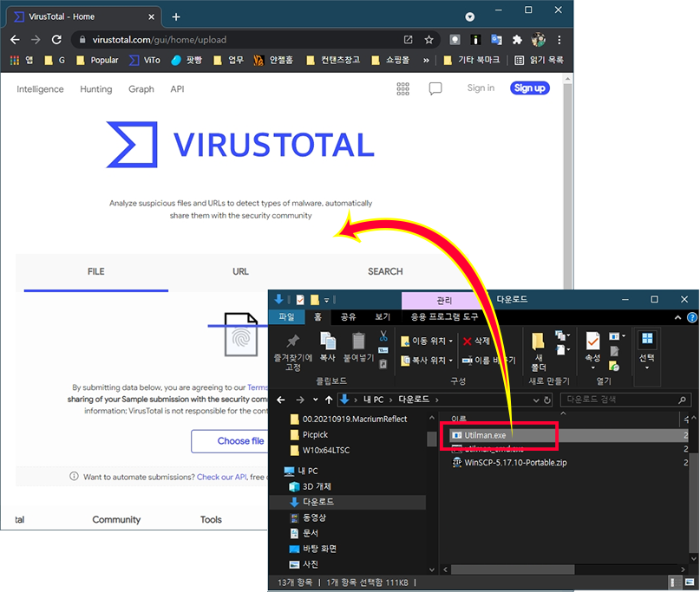This screenshot has height=592, width=700.
Task: Click Explorer's up-one-level arrow
Action: coord(329,400)
